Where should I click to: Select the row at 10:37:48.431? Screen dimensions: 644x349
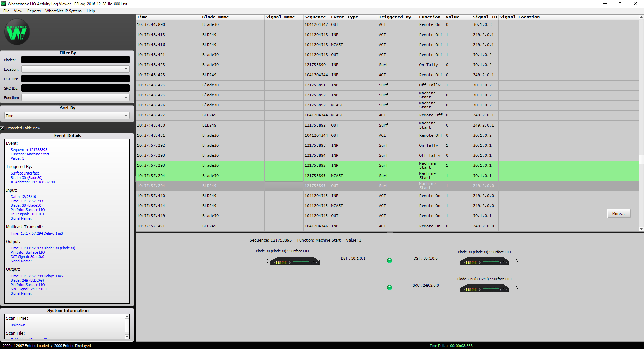387,136
